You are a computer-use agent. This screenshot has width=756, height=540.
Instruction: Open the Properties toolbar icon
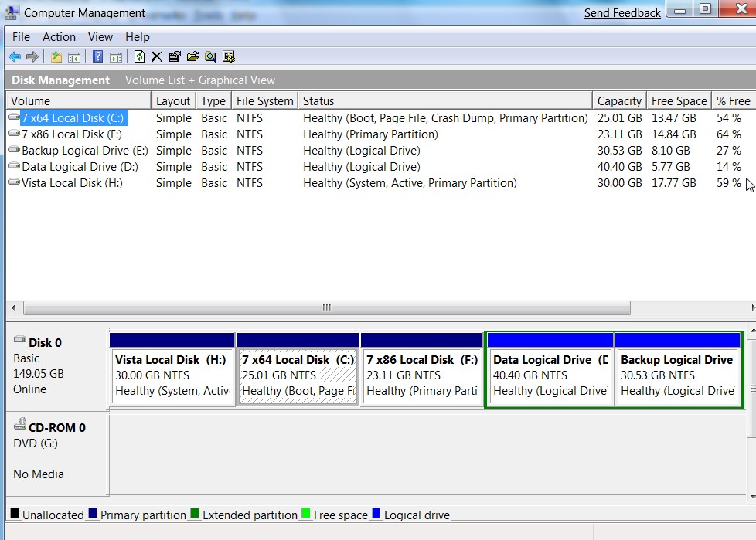click(x=175, y=57)
